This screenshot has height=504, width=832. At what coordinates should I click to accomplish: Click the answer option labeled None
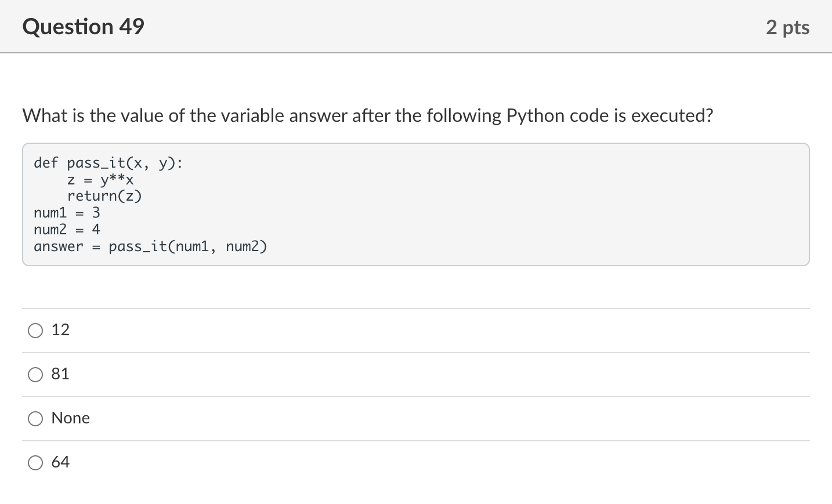coord(71,418)
